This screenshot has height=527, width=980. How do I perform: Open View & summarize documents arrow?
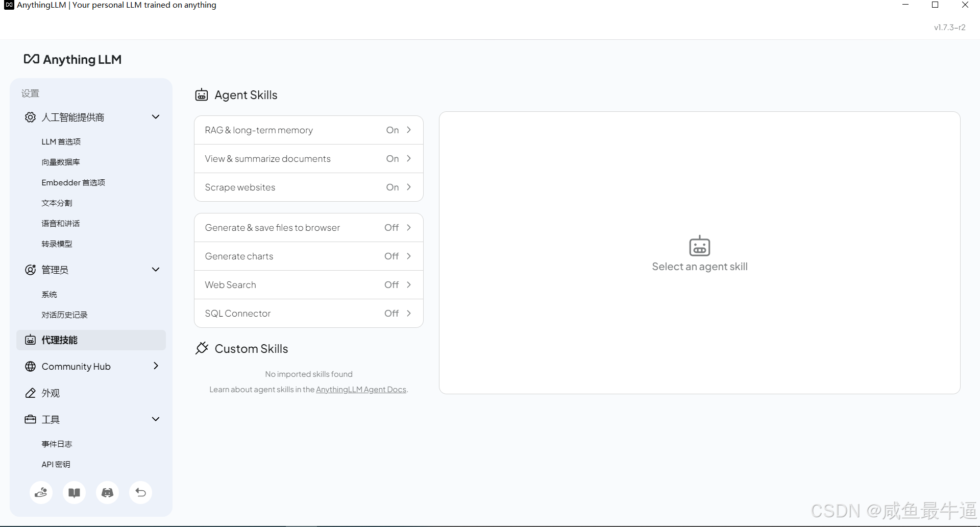click(x=409, y=158)
